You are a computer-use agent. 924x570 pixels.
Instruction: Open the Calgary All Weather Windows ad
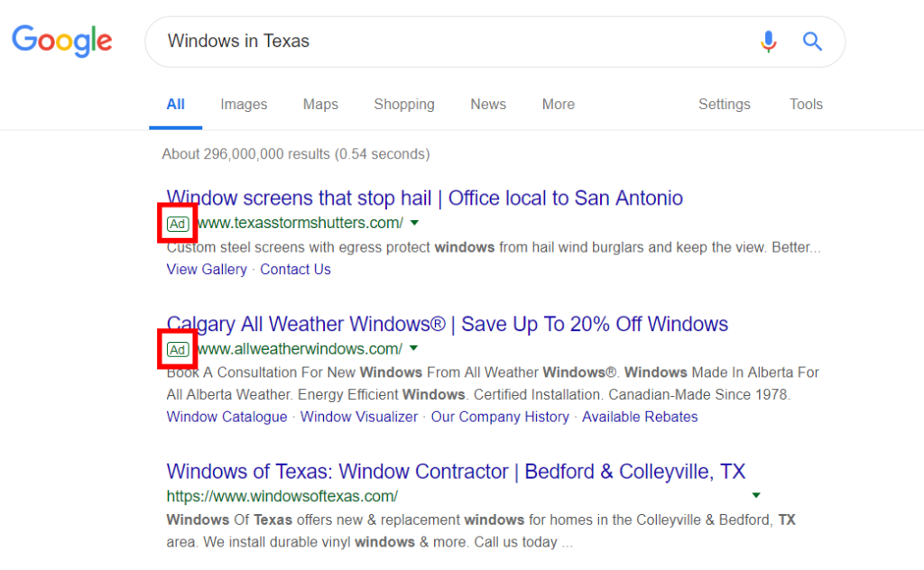(448, 324)
